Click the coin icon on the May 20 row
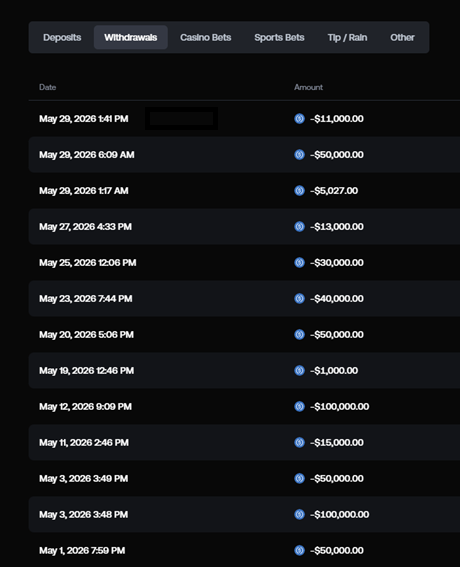Screen dimensions: 460x567 point(299,334)
